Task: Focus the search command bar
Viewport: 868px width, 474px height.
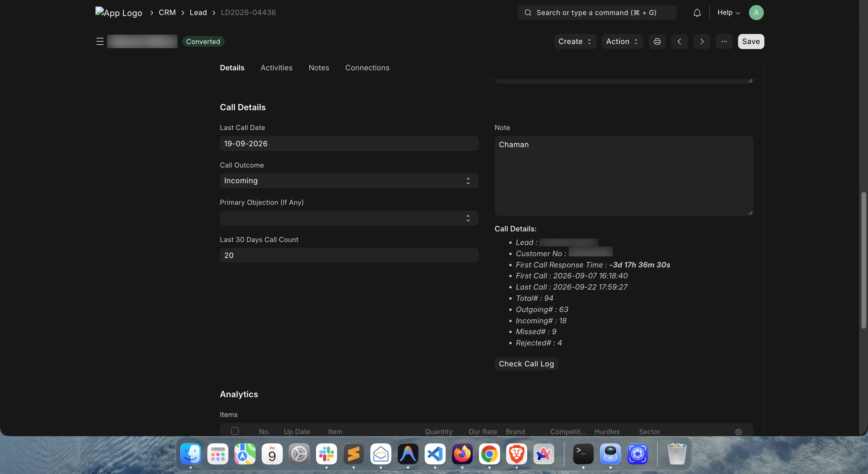Action: 597,13
